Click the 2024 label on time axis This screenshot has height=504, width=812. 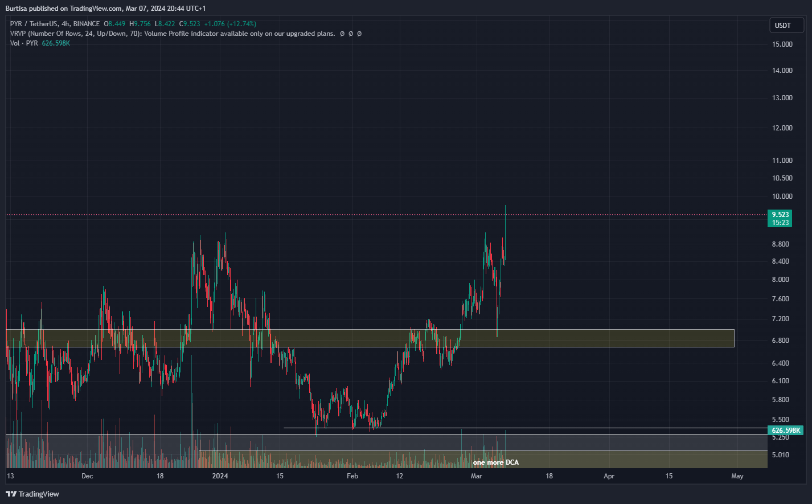click(220, 476)
